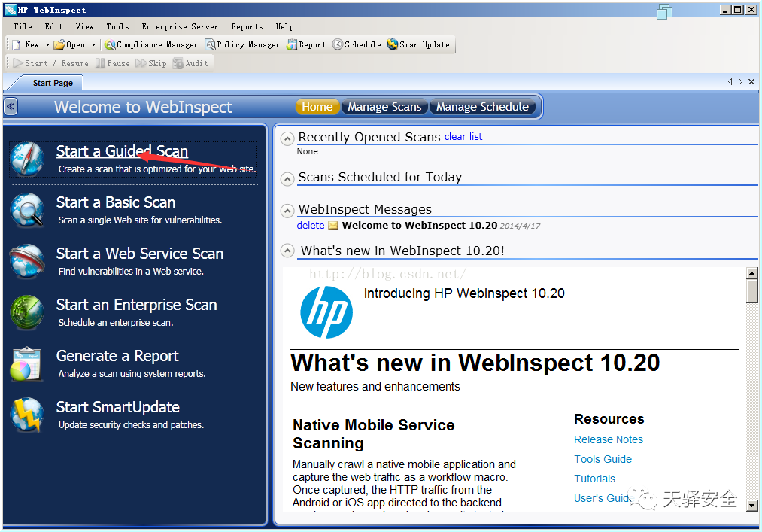The image size is (762, 532).
Task: Close the Start Page tab with X
Action: point(751,82)
